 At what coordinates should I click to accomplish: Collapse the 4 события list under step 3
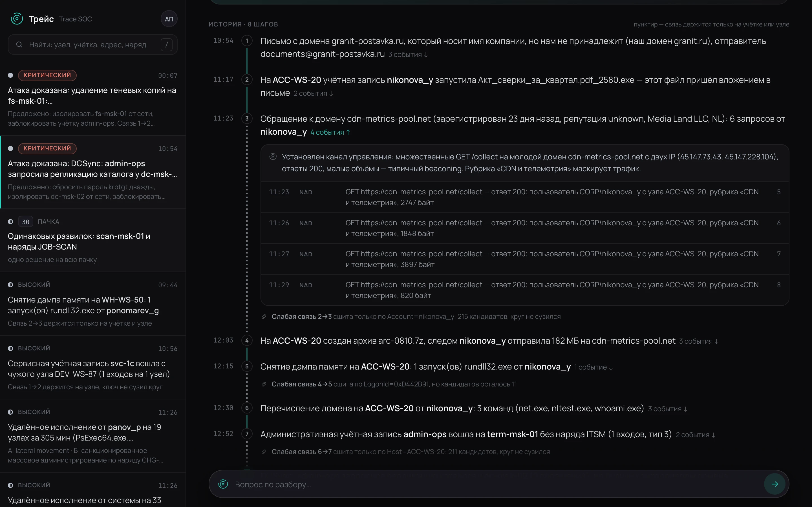coord(330,132)
